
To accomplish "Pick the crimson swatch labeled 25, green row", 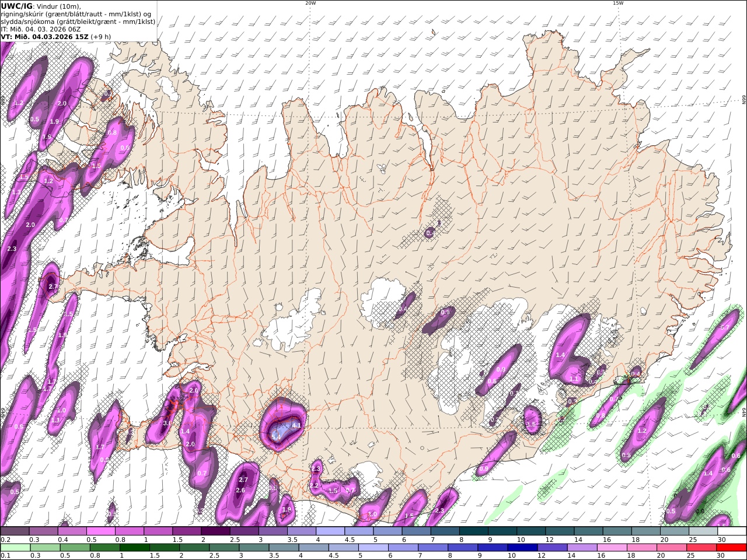I will click(702, 547).
